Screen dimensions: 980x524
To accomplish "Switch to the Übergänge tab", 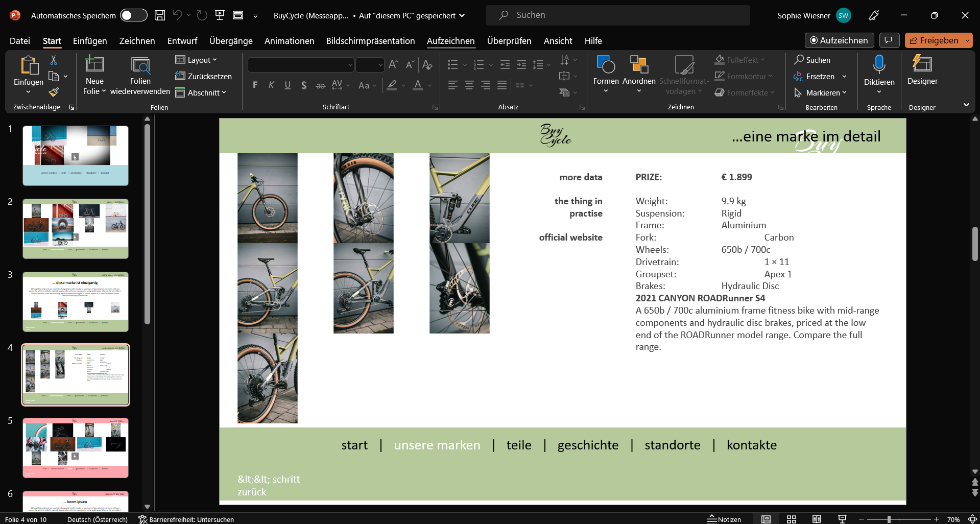I will pos(231,41).
